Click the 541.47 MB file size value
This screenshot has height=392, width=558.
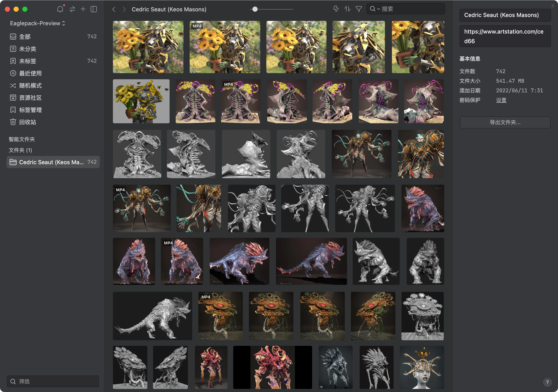(510, 81)
